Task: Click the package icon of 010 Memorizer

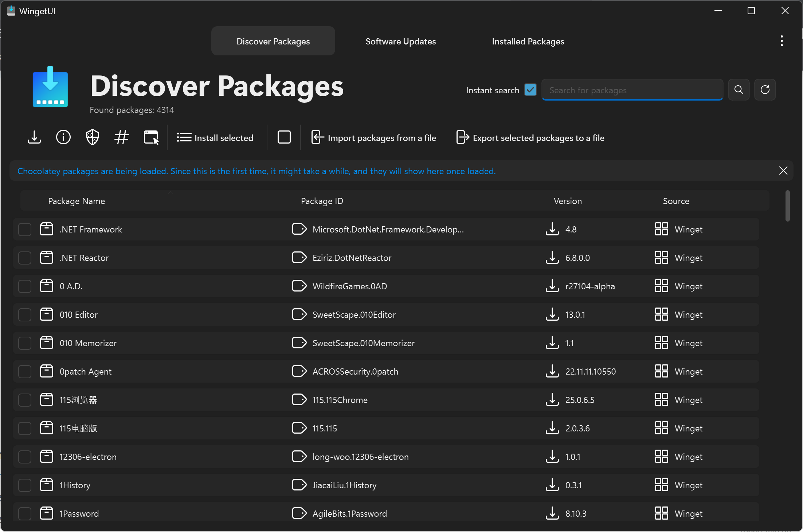Action: (x=47, y=343)
